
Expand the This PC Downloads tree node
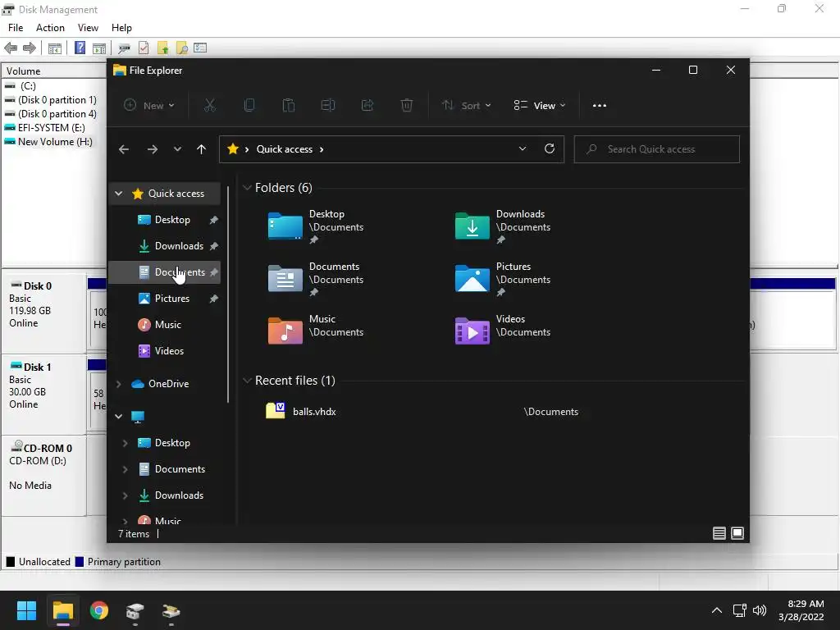(x=125, y=495)
